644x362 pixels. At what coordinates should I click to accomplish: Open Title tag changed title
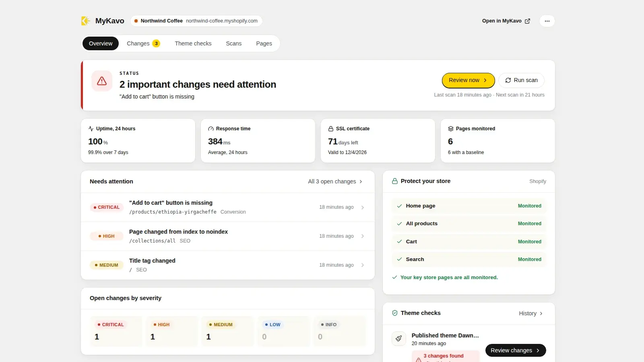coord(152,261)
